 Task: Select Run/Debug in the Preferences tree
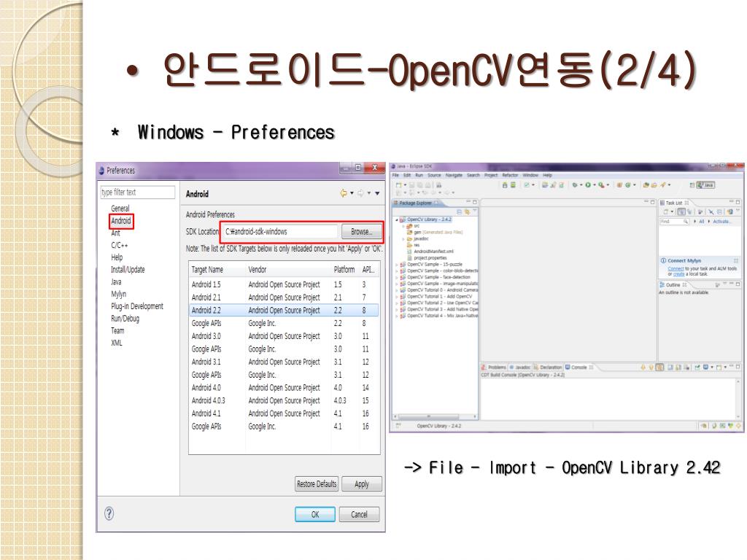click(x=125, y=319)
